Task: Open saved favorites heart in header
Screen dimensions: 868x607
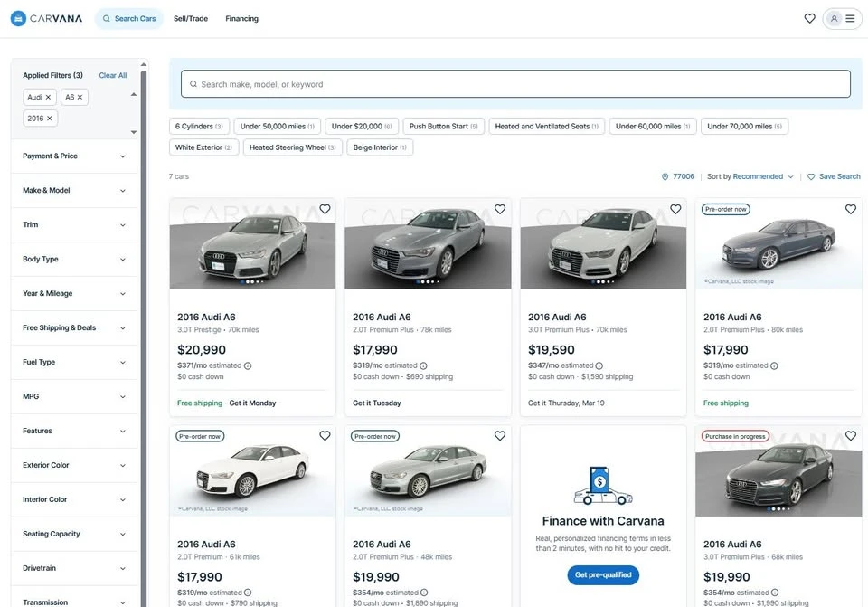Action: click(809, 18)
